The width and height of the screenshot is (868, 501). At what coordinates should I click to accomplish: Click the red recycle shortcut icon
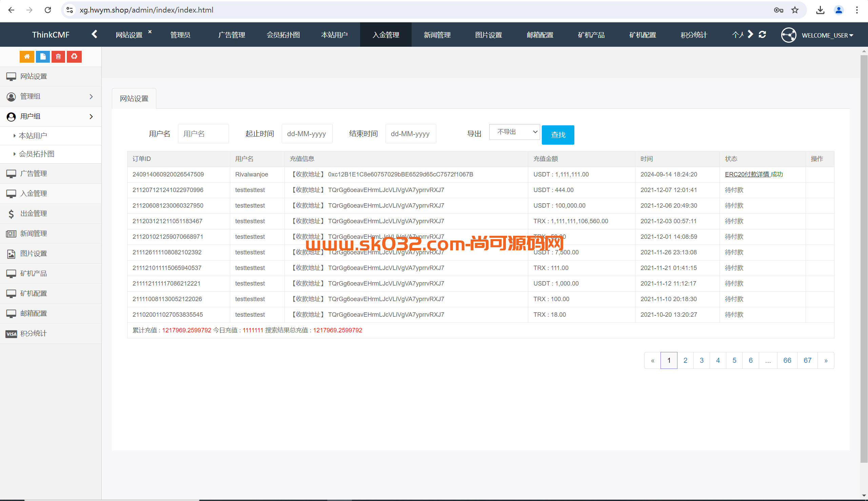(x=74, y=57)
